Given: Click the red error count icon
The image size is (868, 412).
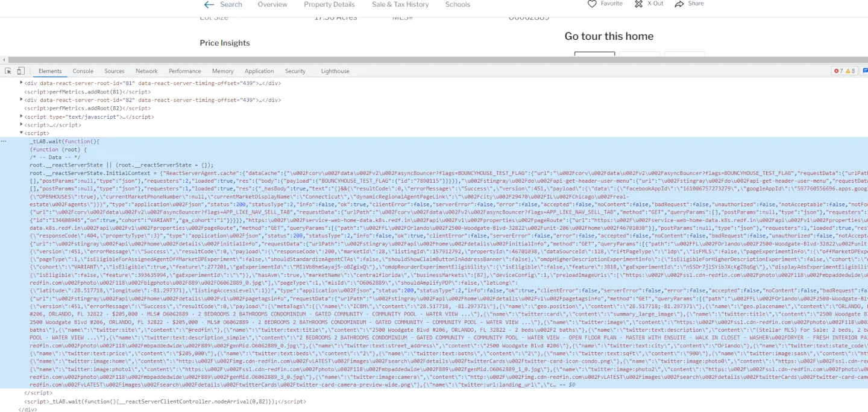Looking at the screenshot, I should point(836,71).
